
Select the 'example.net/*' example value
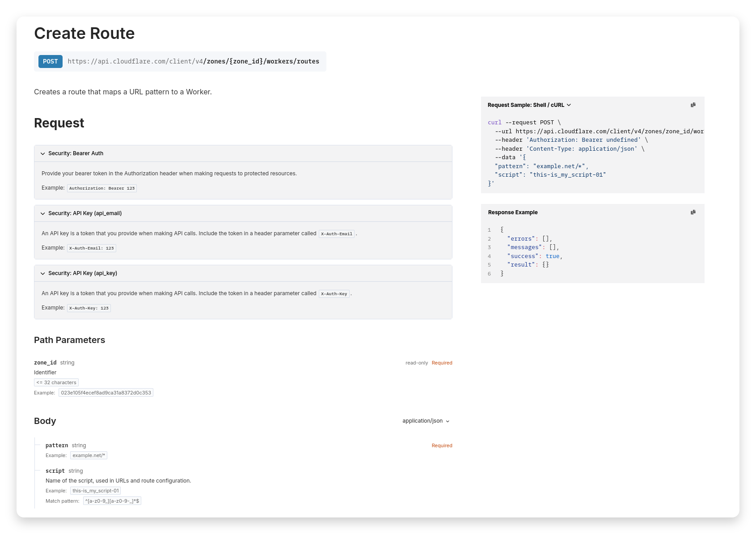click(x=89, y=455)
